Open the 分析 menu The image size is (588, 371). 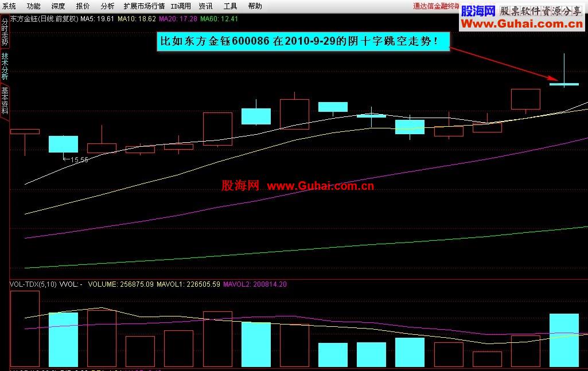click(108, 6)
